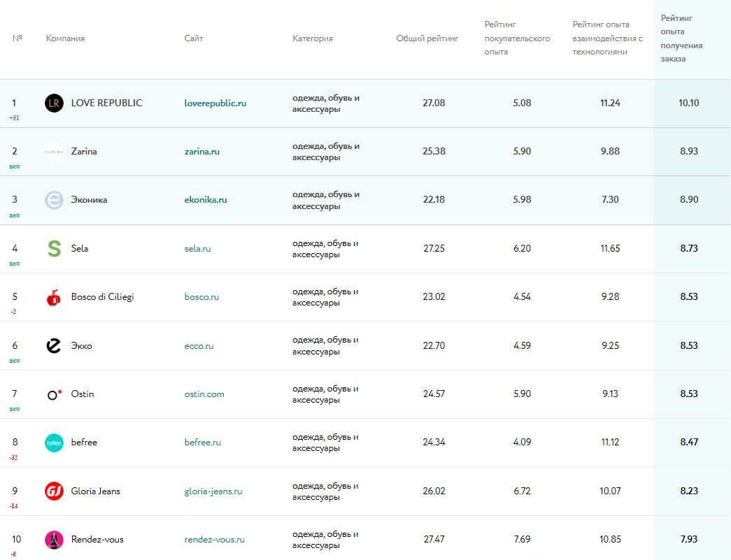This screenshot has height=560, width=731.
Task: Sort by Сайт column header
Action: pos(194,38)
